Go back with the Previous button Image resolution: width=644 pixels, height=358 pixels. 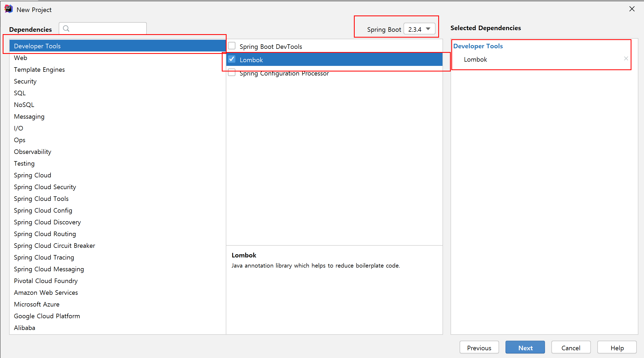(x=479, y=348)
